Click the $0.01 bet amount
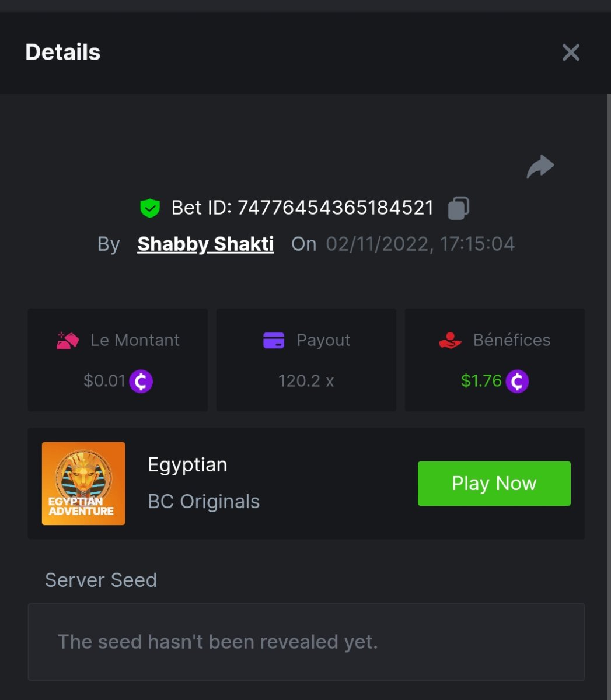 (x=104, y=381)
